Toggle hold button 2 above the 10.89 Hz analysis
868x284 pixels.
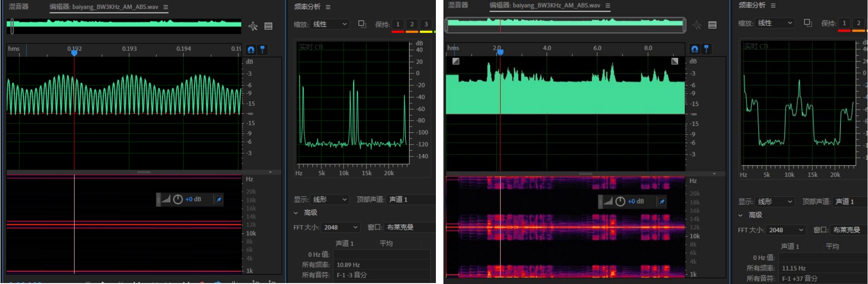(x=412, y=24)
